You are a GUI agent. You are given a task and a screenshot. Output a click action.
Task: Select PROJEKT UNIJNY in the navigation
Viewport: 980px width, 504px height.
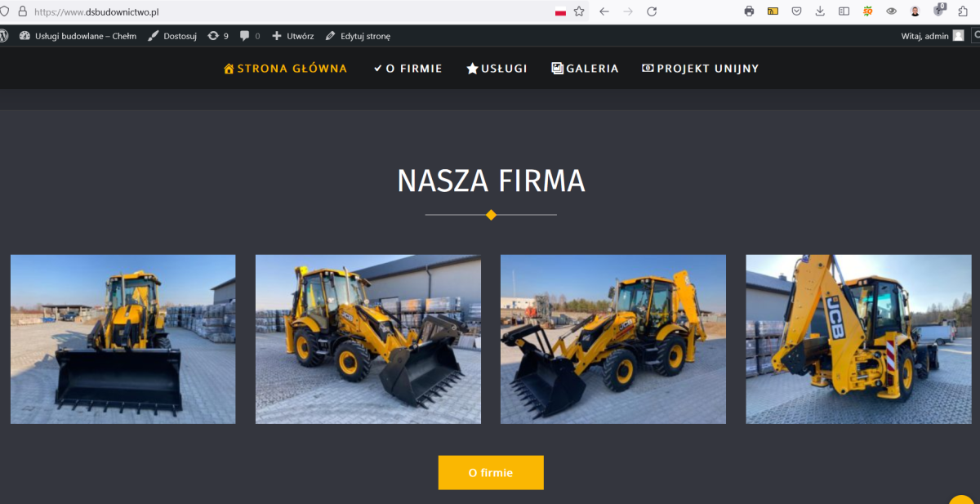[701, 69]
